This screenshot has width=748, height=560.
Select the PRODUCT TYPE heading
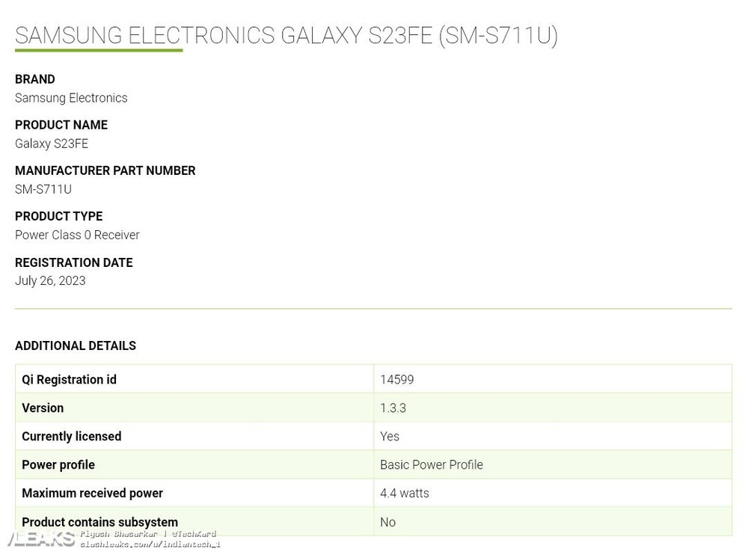click(58, 217)
